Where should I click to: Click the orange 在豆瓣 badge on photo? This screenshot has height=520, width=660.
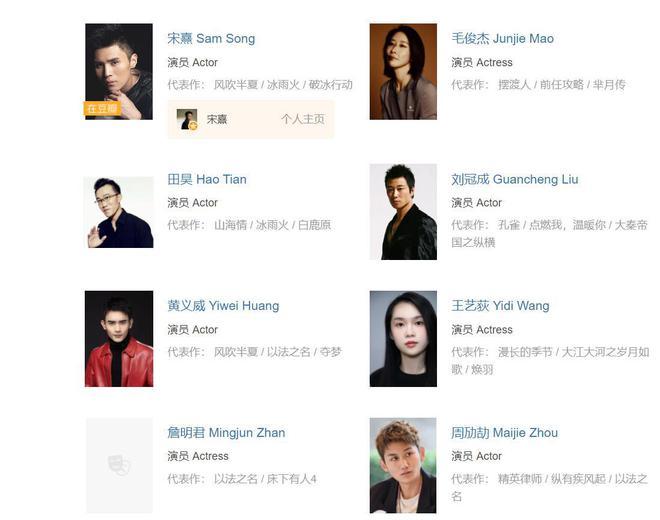coord(102,108)
